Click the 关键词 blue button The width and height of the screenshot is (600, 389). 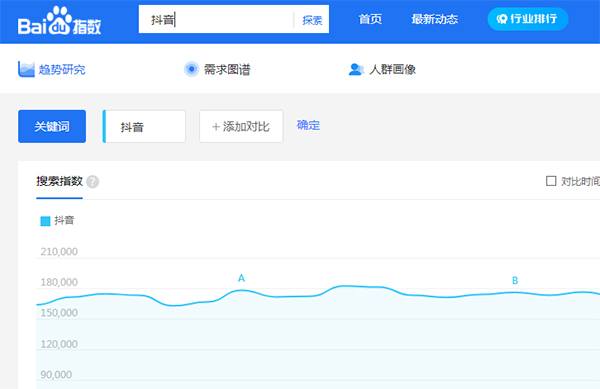52,126
